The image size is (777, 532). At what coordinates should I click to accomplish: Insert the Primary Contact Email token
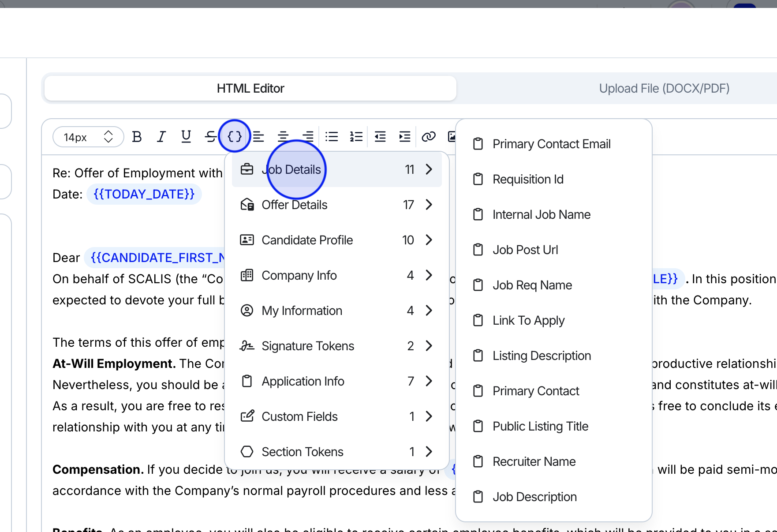point(551,144)
